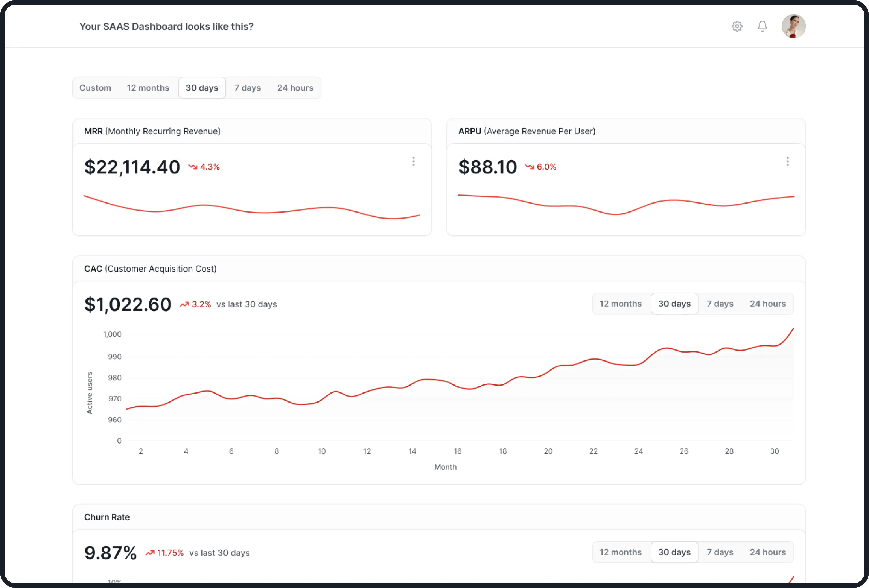The height and width of the screenshot is (588, 869).
Task: Open the ARPU card three-dot menu
Action: 788,161
